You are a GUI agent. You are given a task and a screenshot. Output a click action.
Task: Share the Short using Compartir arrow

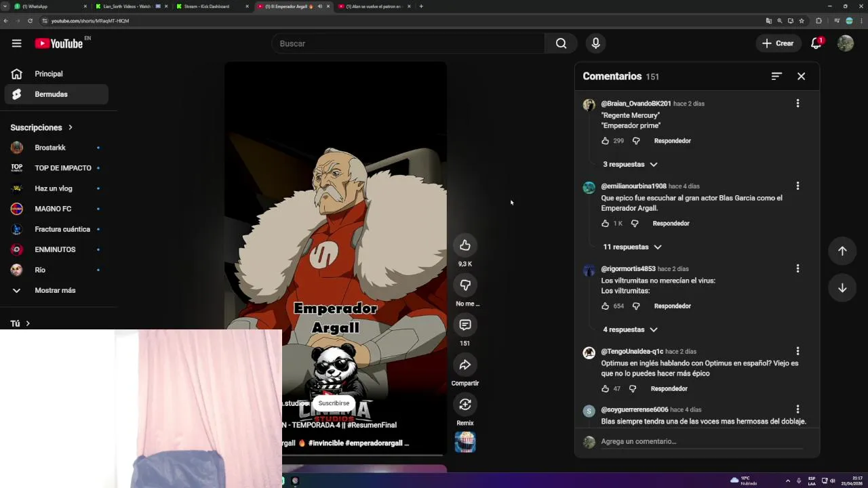coord(465,365)
